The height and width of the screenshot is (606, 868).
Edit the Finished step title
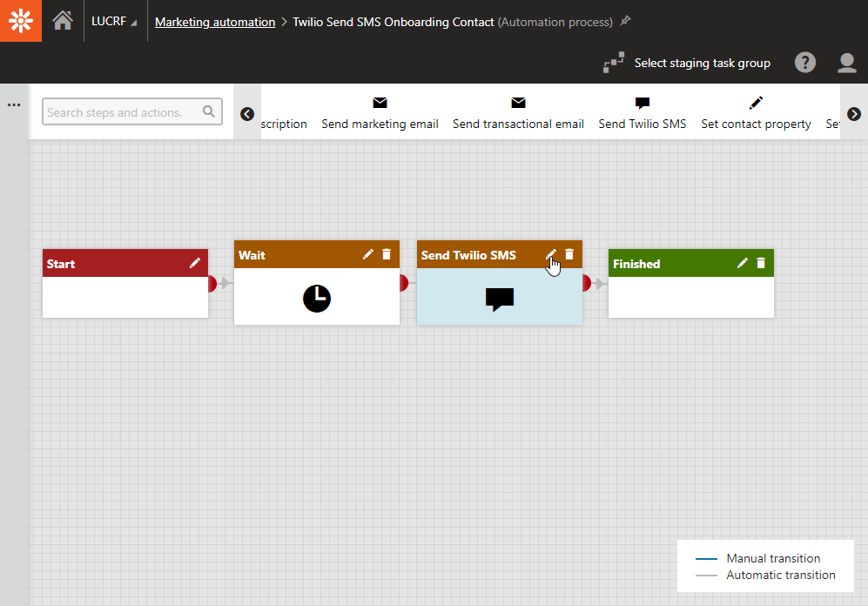[x=743, y=262]
